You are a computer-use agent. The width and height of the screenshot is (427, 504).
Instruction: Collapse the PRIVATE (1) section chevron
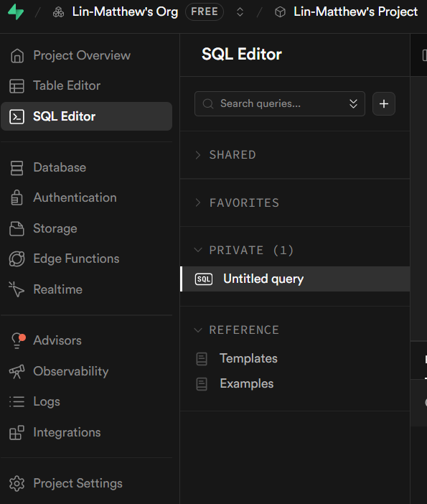[x=198, y=250]
